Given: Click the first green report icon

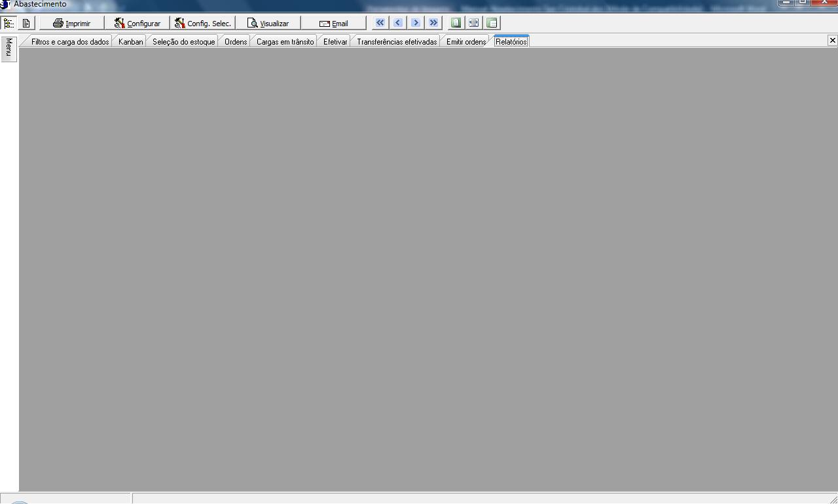Looking at the screenshot, I should click(x=456, y=23).
